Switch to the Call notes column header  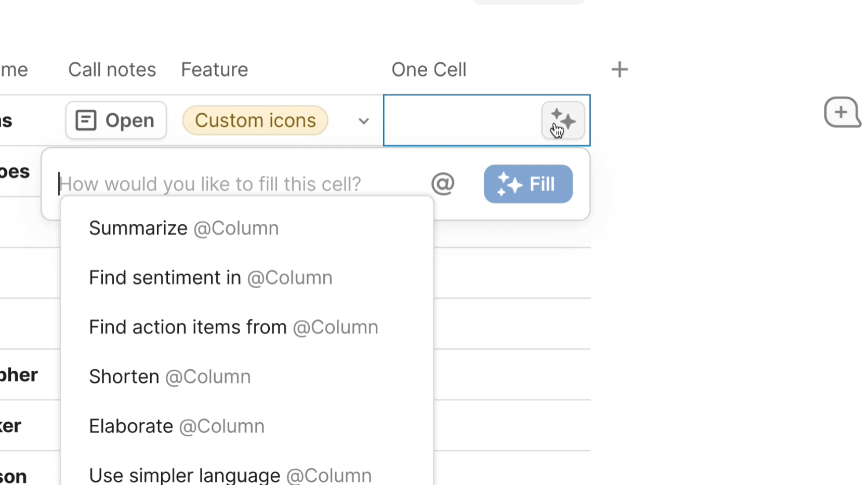[112, 69]
